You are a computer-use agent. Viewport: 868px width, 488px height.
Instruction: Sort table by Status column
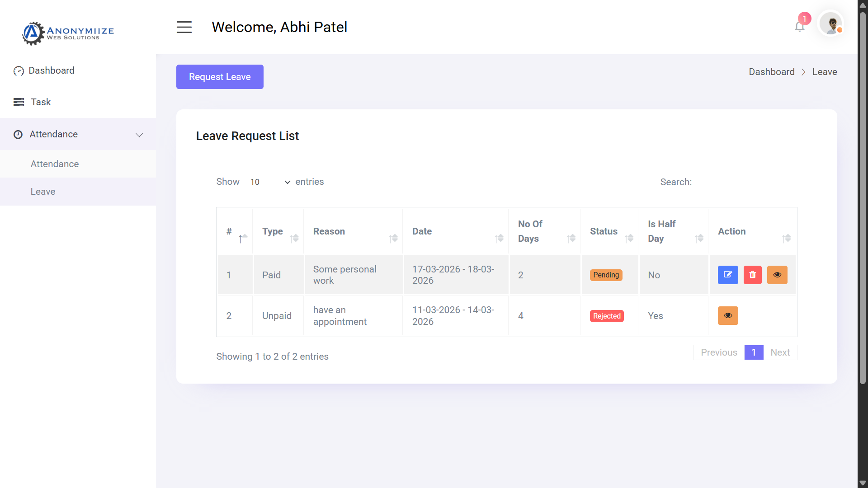pos(609,231)
